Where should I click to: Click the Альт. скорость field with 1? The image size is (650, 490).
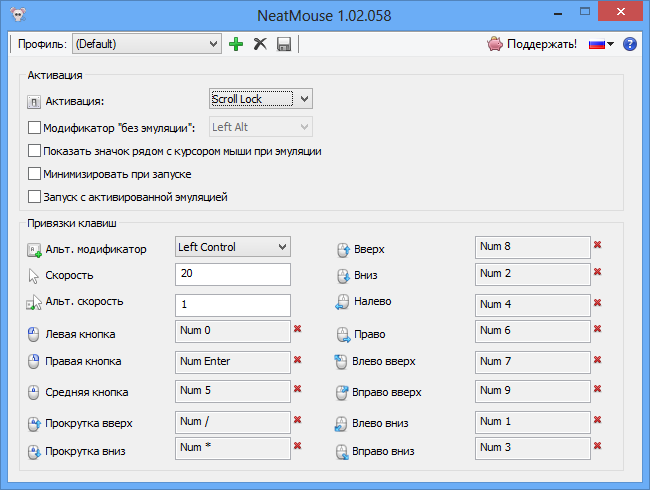[x=233, y=305]
